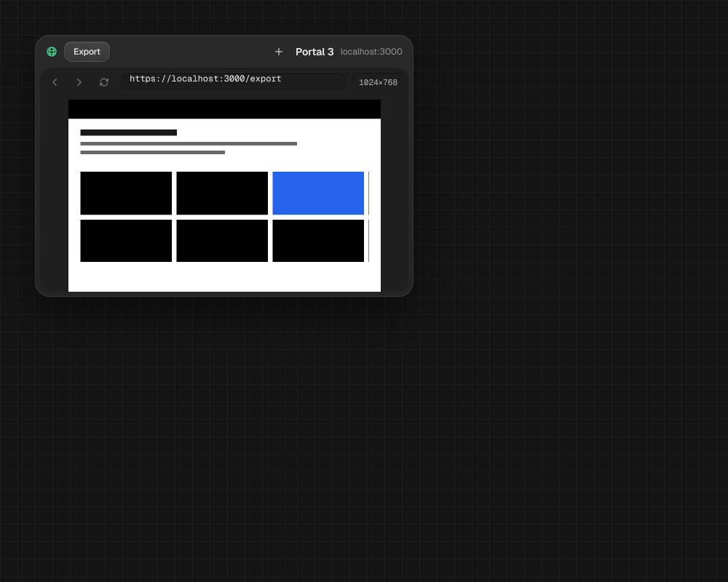Focus the URL address field
The image size is (728, 582).
(x=234, y=82)
